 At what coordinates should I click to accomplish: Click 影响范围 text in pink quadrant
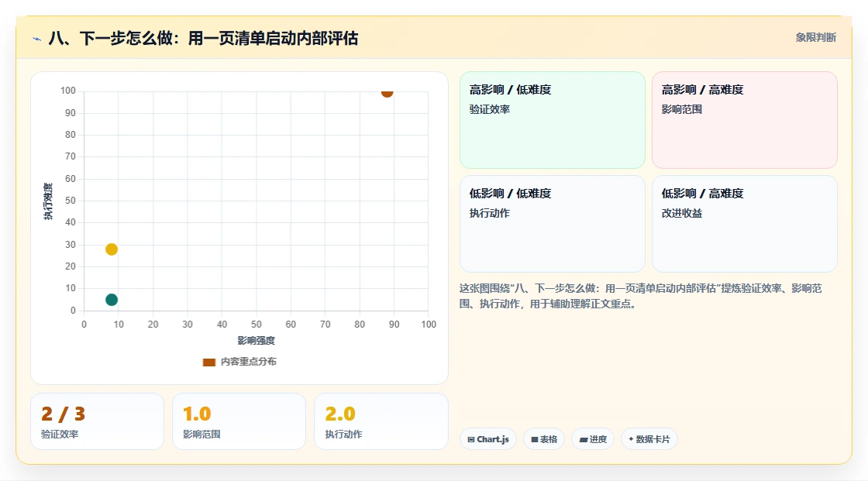pos(682,109)
